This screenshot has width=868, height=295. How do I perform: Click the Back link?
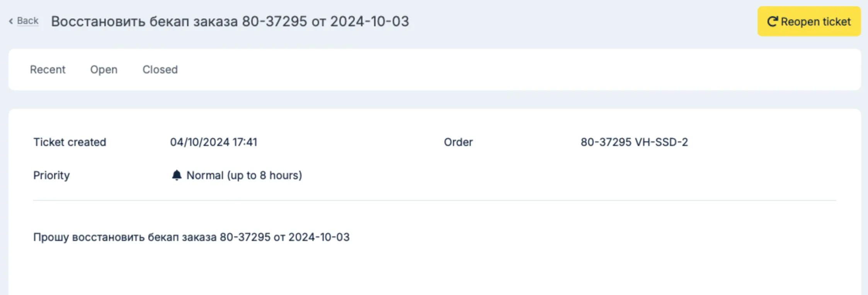click(27, 21)
